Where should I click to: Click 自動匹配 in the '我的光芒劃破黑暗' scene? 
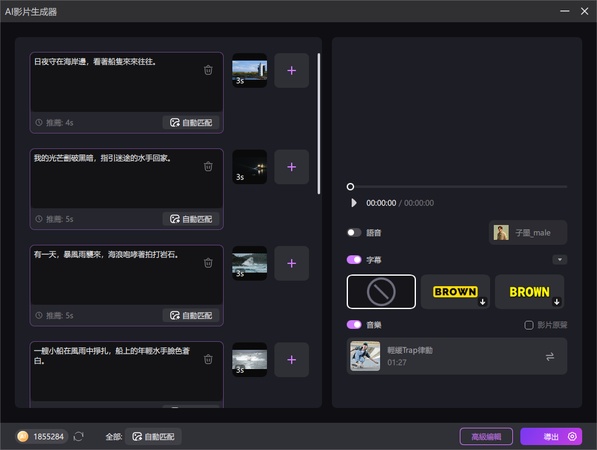coord(191,219)
